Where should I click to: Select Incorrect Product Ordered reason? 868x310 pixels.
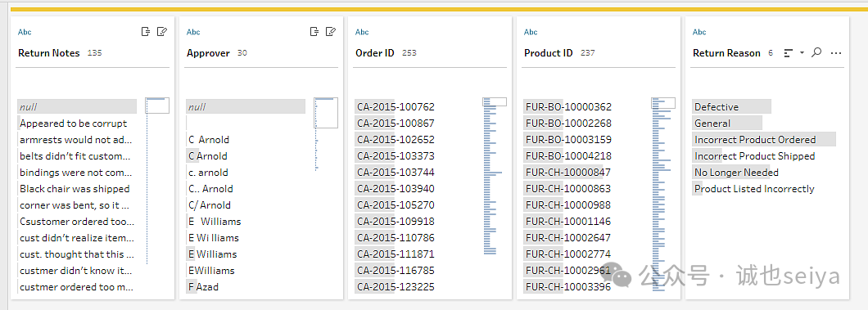(x=765, y=139)
